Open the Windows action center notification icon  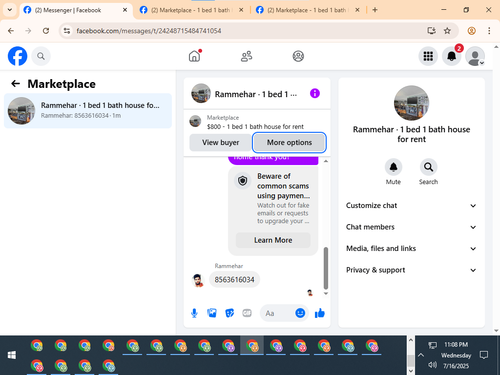pyautogui.click(x=484, y=355)
